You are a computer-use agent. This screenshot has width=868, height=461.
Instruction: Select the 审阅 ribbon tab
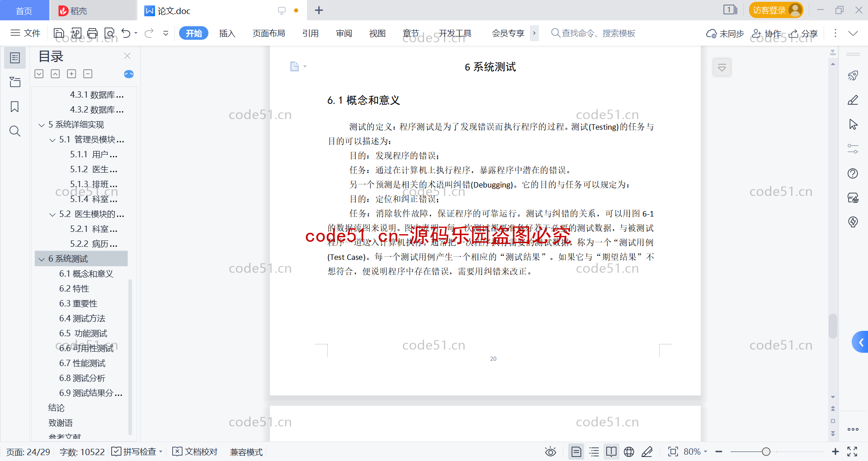[344, 33]
